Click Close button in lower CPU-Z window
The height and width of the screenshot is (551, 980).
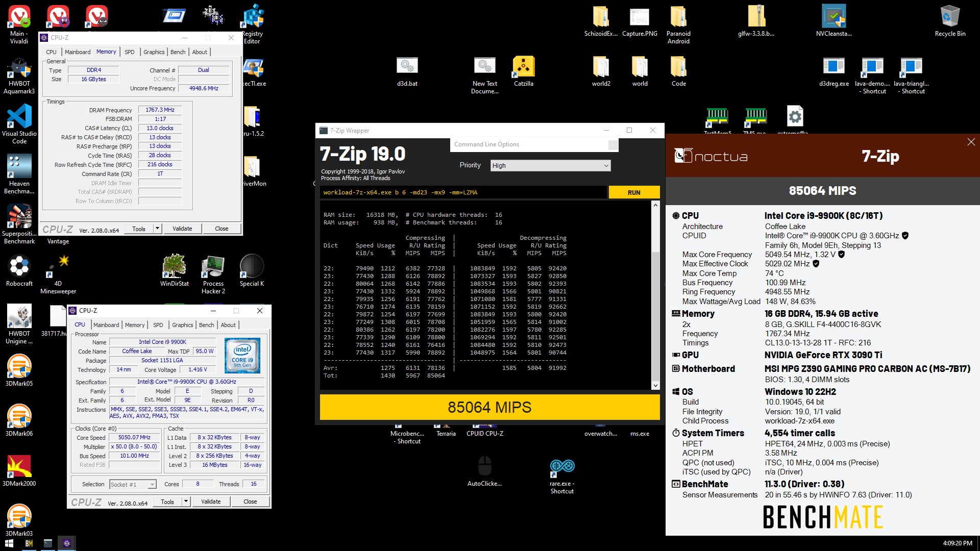coord(250,502)
